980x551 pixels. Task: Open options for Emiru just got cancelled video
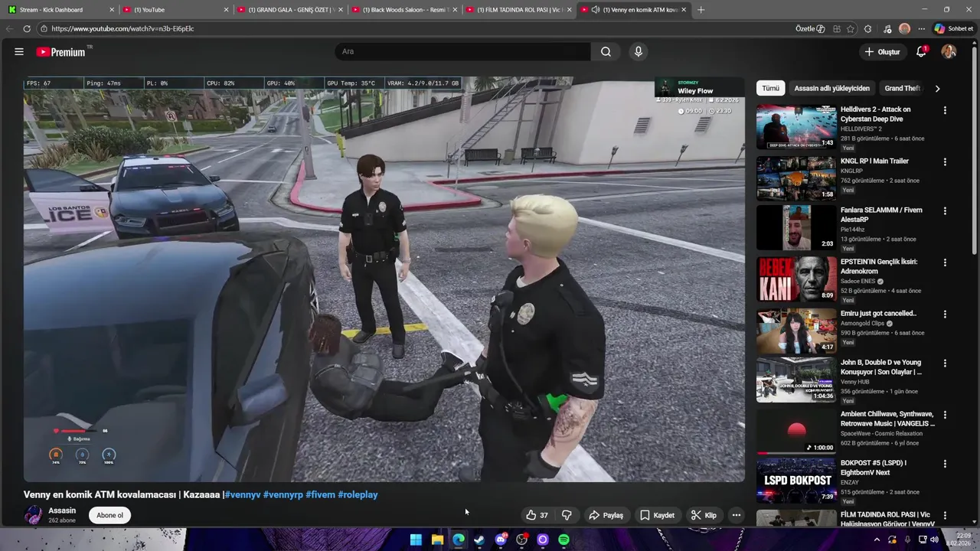pyautogui.click(x=945, y=314)
